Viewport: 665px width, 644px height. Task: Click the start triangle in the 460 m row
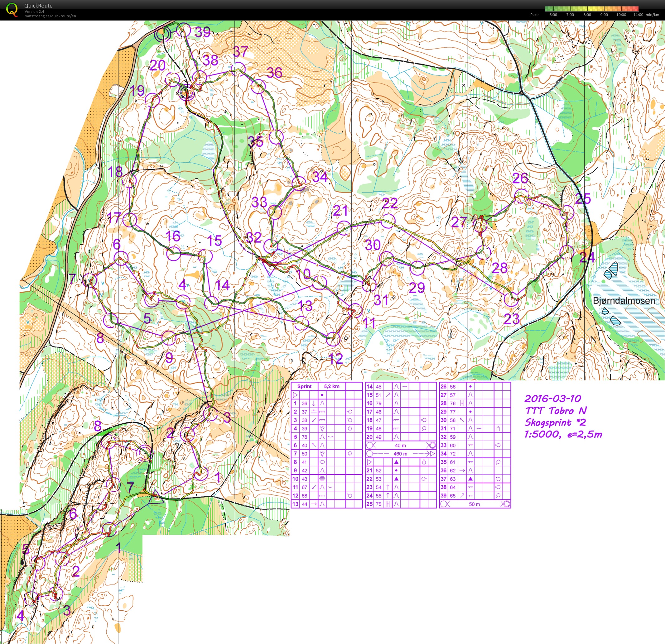coord(433,453)
